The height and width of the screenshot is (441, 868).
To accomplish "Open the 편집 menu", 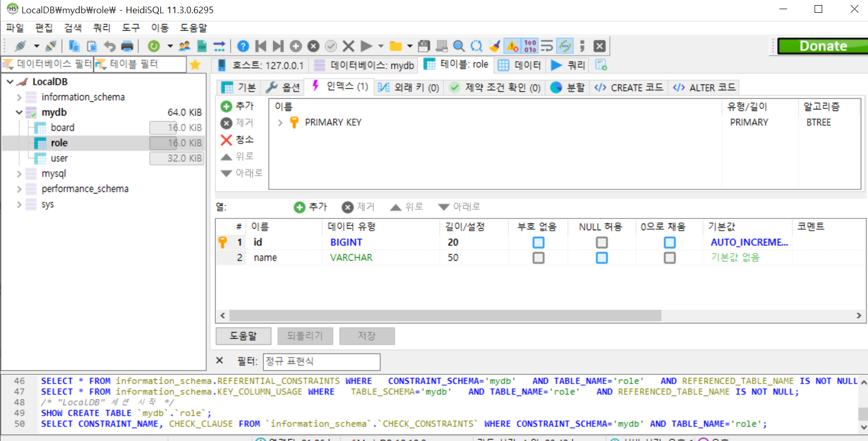I will (44, 27).
